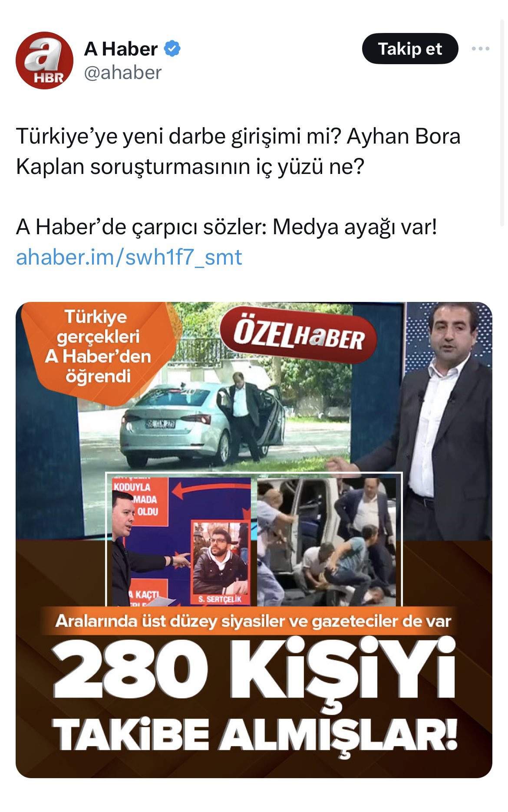The width and height of the screenshot is (508, 812).
Task: Click the @ahaber handle
Action: pyautogui.click(x=122, y=72)
